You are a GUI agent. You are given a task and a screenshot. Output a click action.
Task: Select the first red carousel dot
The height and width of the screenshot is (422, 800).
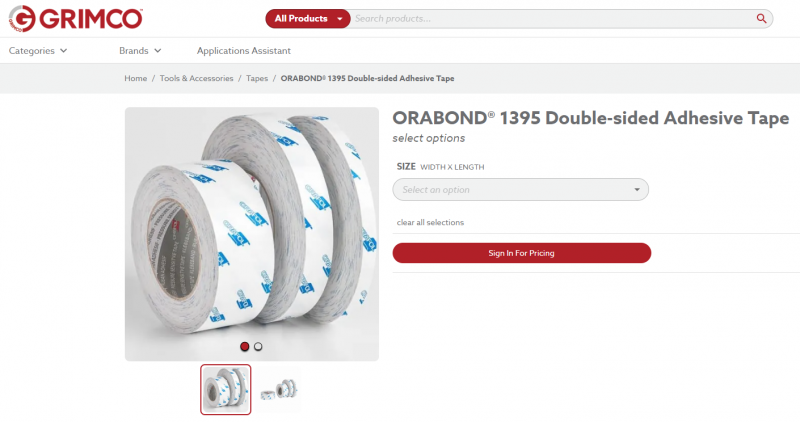244,346
